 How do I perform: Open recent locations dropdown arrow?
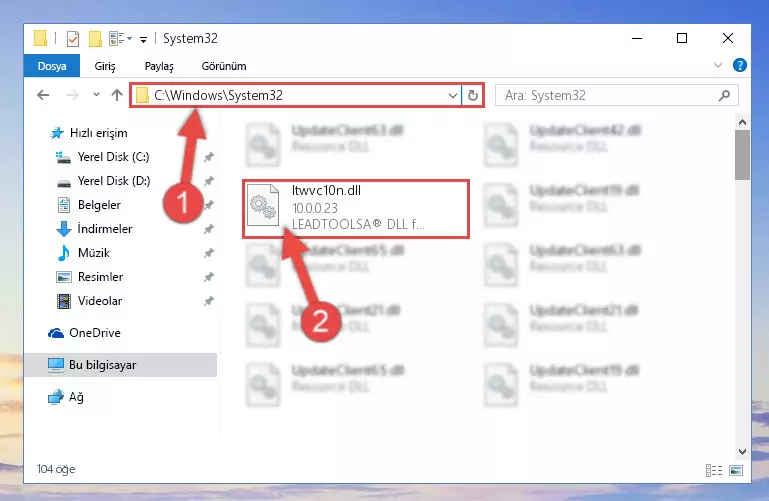pyautogui.click(x=96, y=95)
